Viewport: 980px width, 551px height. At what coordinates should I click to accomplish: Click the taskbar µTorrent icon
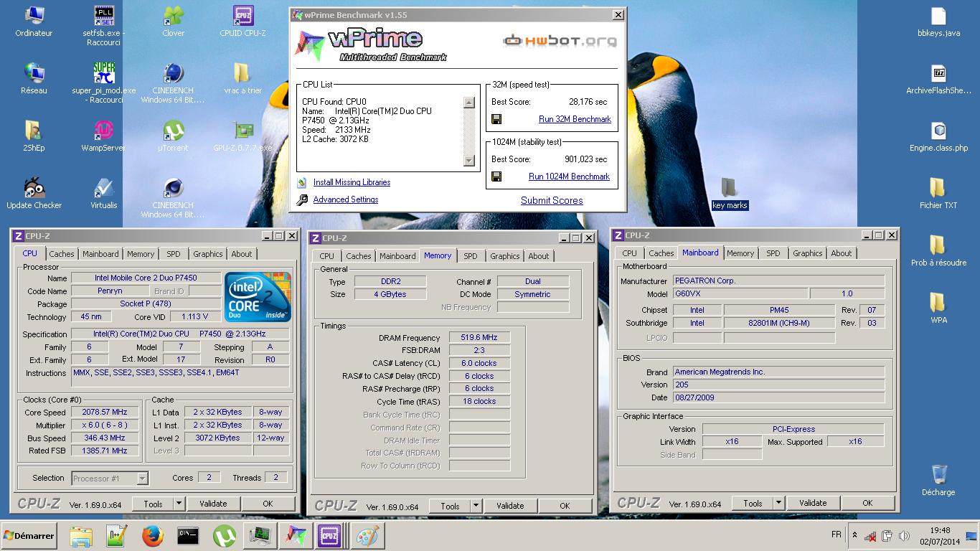224,536
